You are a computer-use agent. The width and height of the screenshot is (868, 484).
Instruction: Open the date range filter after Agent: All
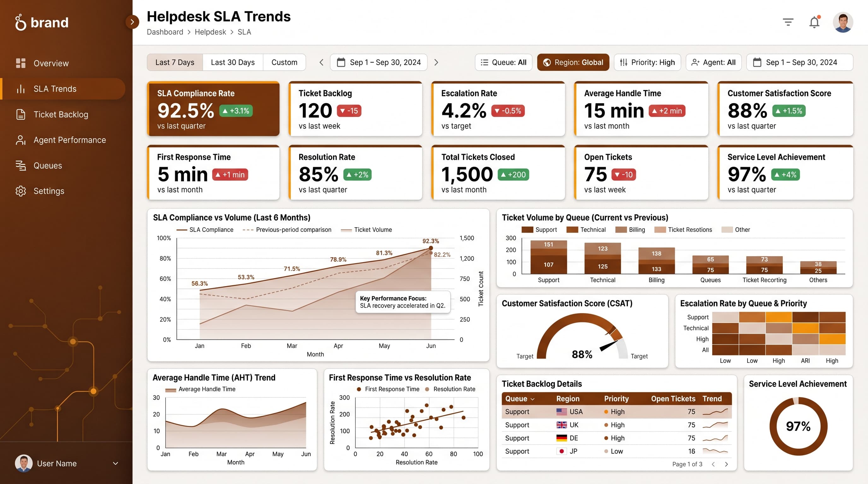coord(800,62)
